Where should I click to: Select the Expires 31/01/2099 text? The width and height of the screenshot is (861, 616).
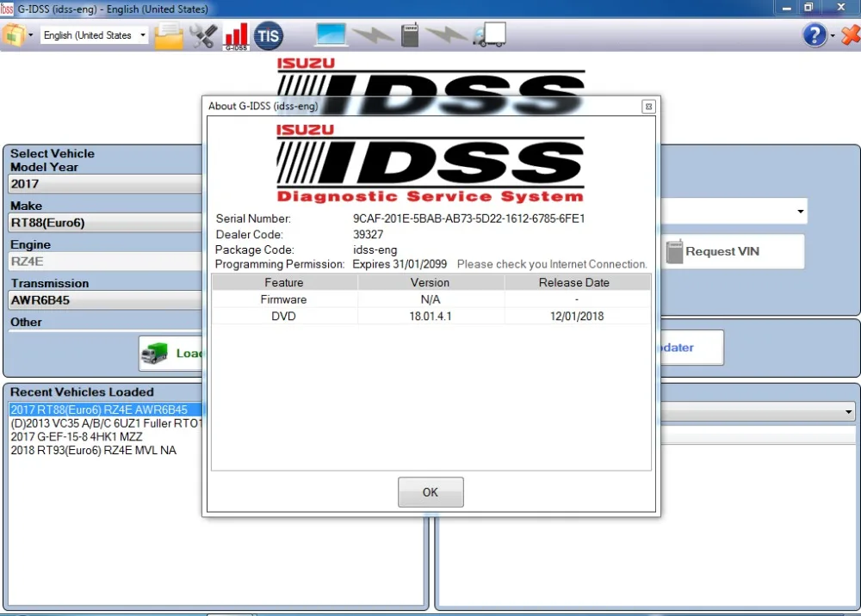[x=400, y=264]
